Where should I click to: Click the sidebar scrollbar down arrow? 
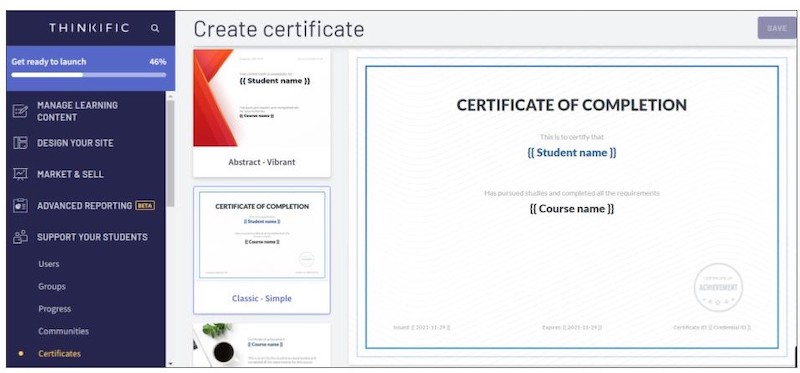pos(170,363)
